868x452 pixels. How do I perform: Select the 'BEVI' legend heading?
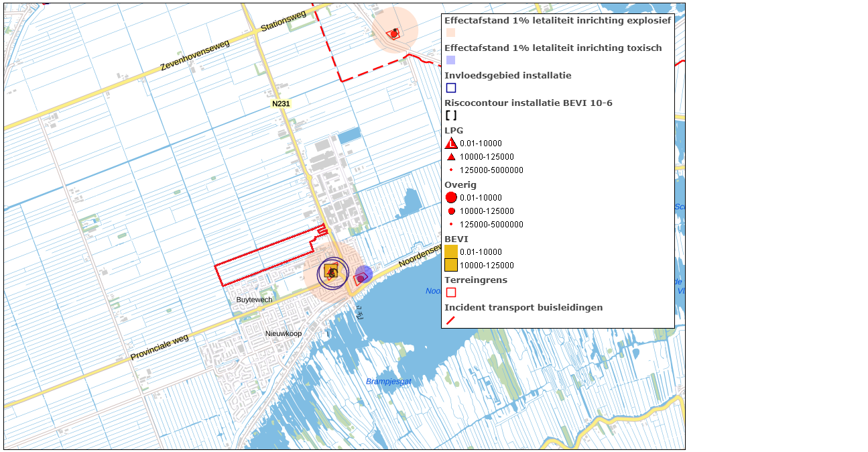click(456, 239)
